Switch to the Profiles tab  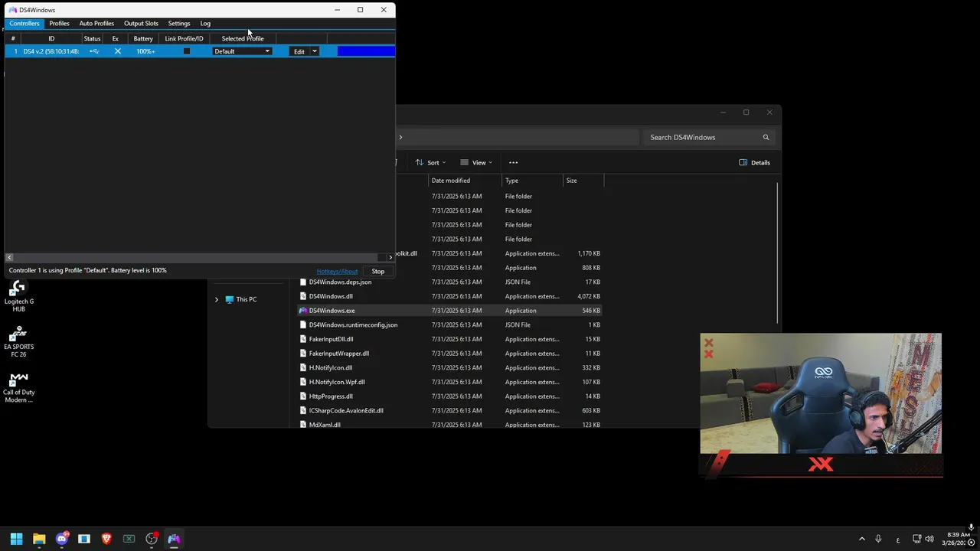(x=59, y=23)
